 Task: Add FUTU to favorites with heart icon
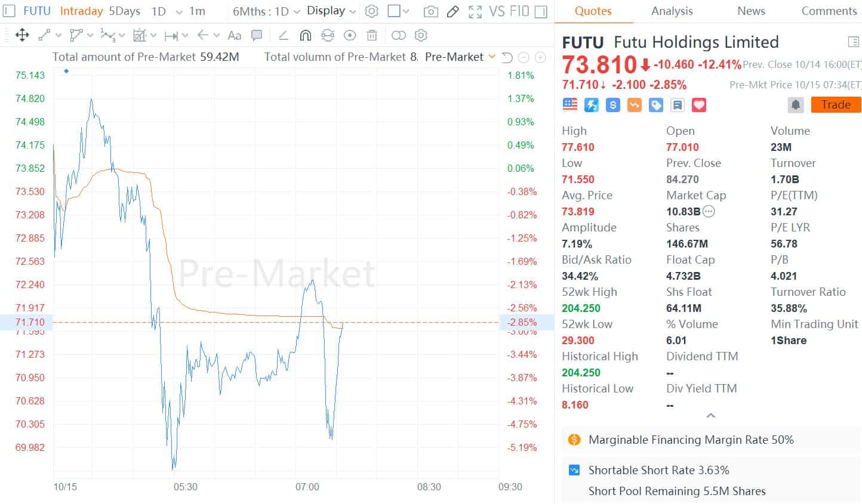tap(698, 105)
